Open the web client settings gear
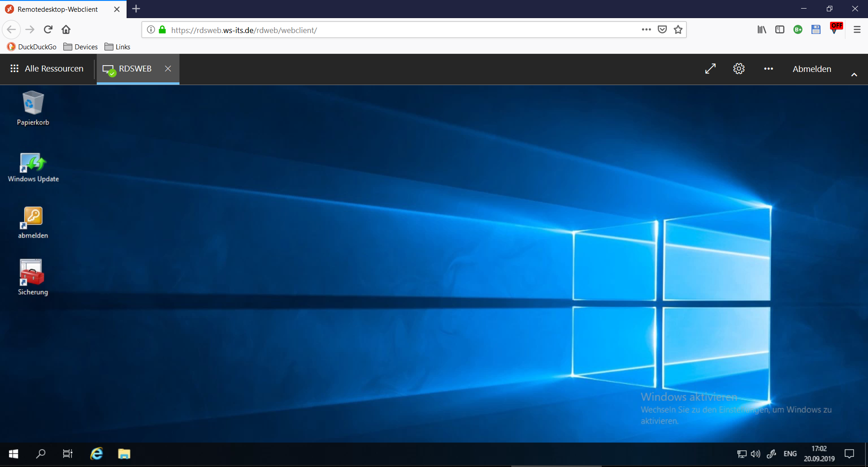This screenshot has width=868, height=467. click(739, 69)
